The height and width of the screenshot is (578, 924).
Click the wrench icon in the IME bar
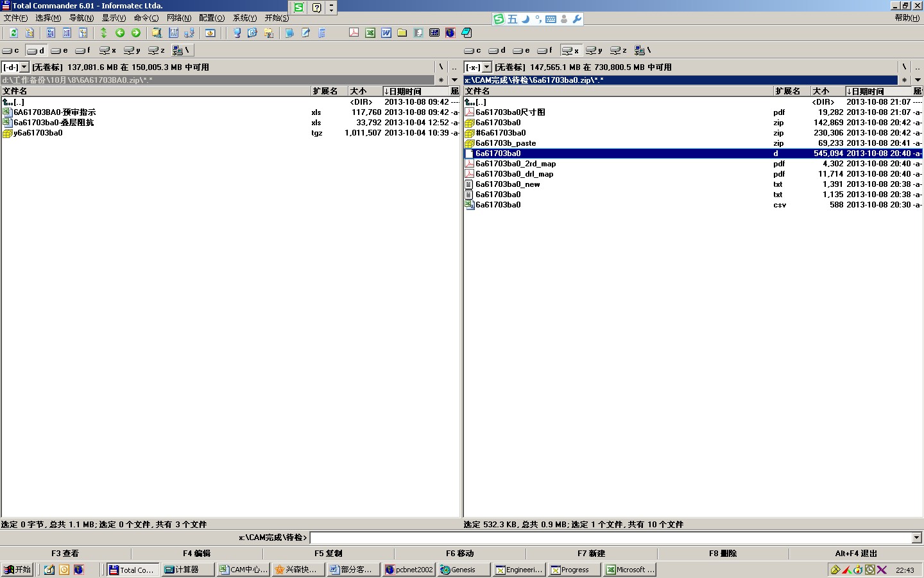coord(577,19)
